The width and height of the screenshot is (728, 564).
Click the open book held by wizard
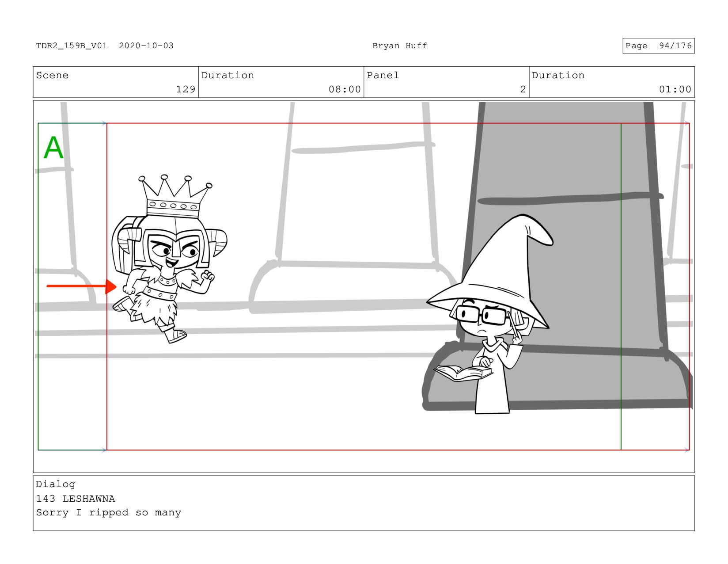click(x=463, y=373)
